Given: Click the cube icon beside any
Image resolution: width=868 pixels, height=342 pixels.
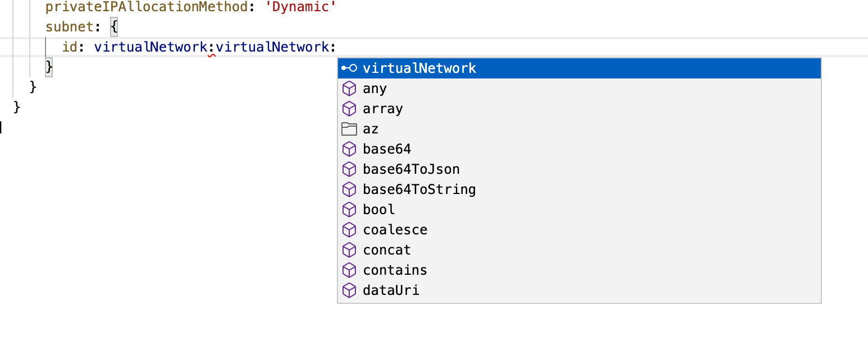Looking at the screenshot, I should (349, 88).
